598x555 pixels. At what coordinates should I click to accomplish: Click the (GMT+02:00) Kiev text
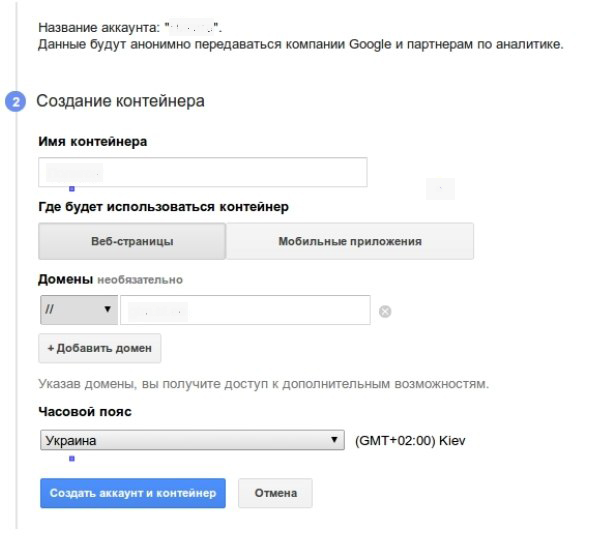[x=410, y=441]
